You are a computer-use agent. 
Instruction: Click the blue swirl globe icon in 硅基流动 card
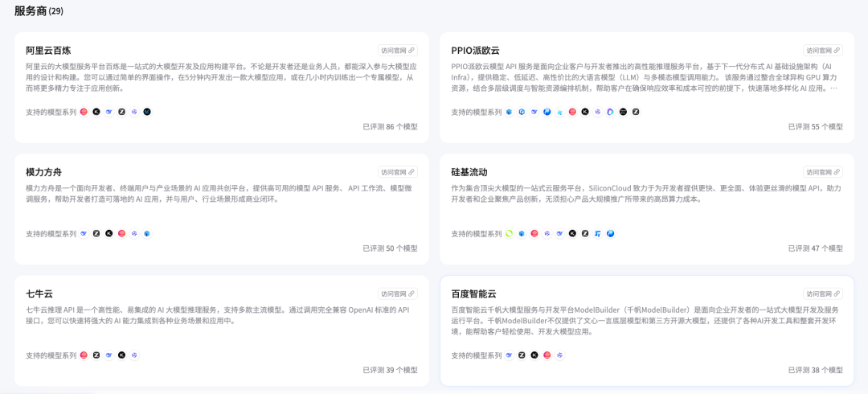click(611, 234)
